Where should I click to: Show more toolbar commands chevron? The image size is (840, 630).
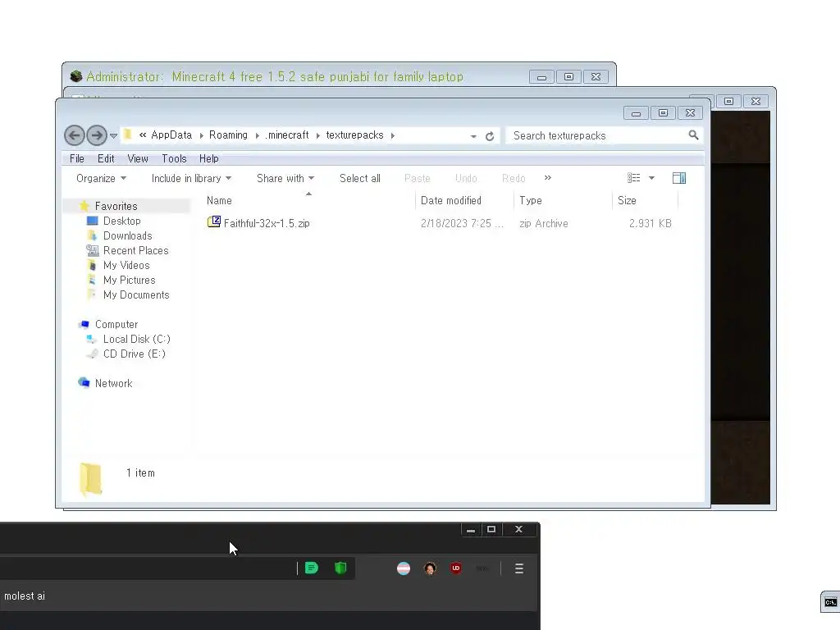(547, 178)
